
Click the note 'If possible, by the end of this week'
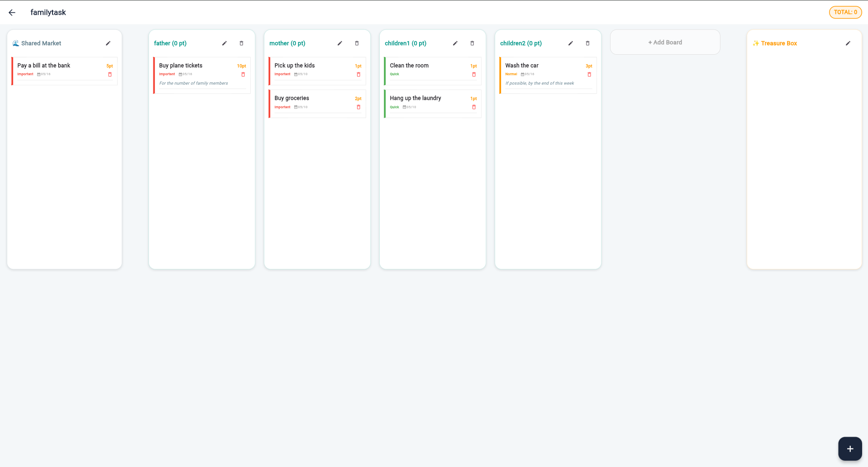tap(539, 83)
